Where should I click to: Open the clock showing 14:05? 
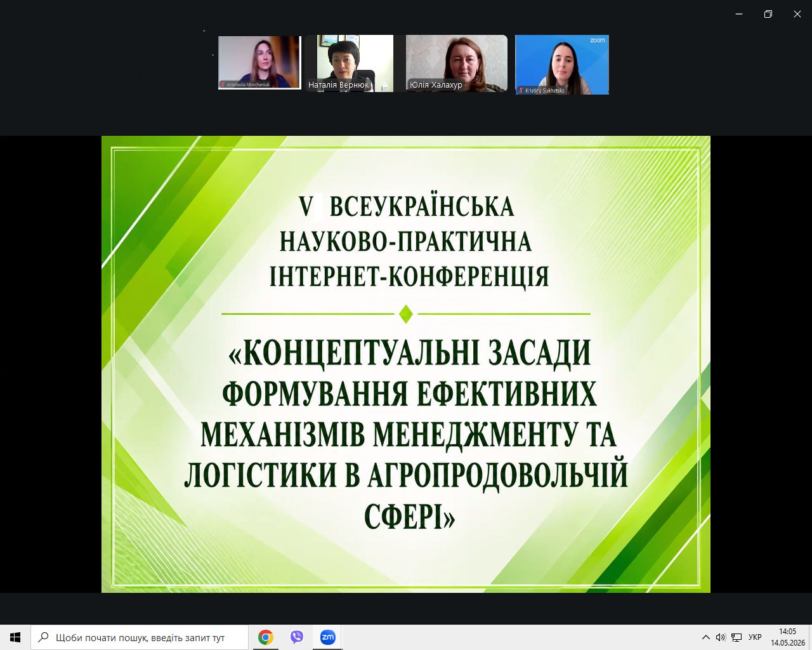[x=787, y=637]
